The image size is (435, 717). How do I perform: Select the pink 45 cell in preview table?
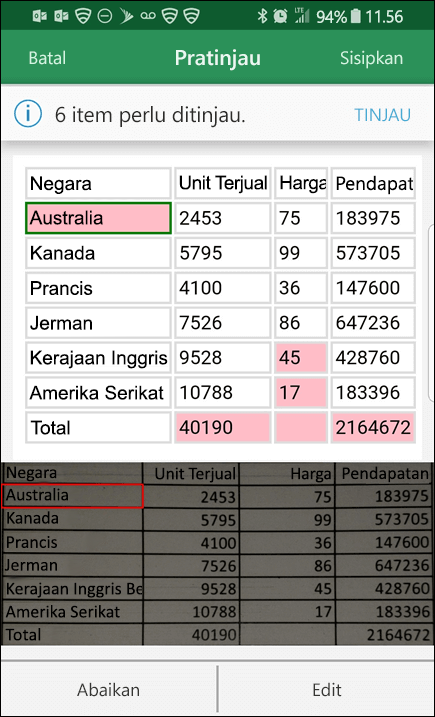tap(301, 358)
